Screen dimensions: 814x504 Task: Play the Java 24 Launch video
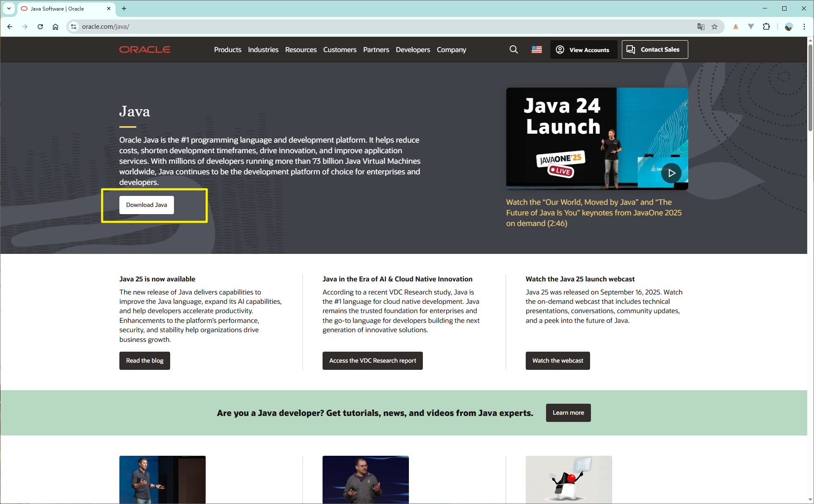point(671,173)
